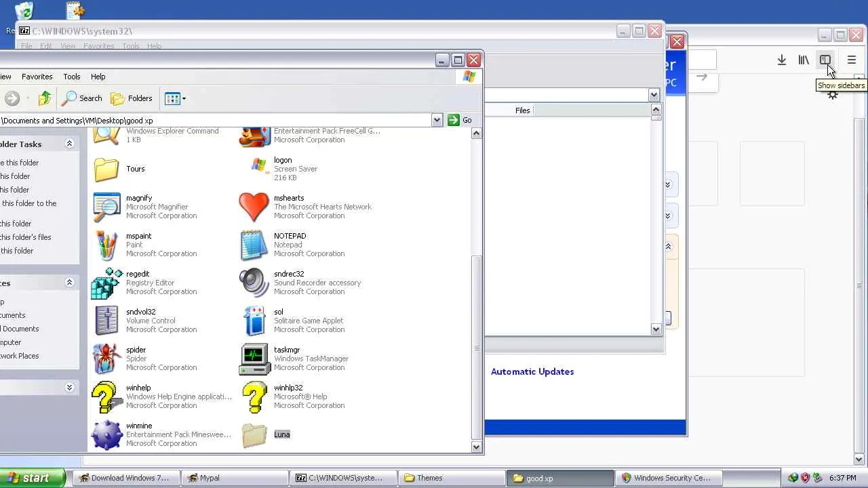Open the 7-Zip path dropdown arrow
Screen dimensions: 868x488
(x=654, y=95)
